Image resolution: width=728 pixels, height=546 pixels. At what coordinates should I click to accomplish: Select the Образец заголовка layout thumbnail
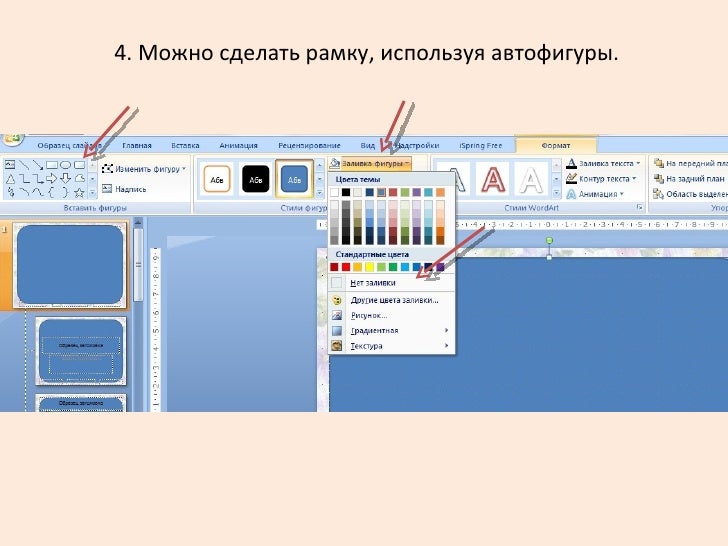point(81,351)
